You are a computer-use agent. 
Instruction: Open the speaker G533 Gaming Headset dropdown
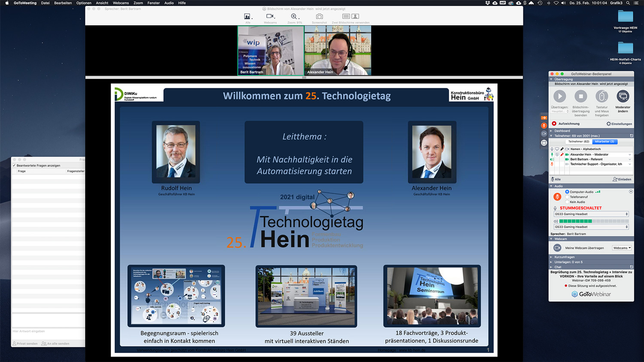click(x=591, y=227)
